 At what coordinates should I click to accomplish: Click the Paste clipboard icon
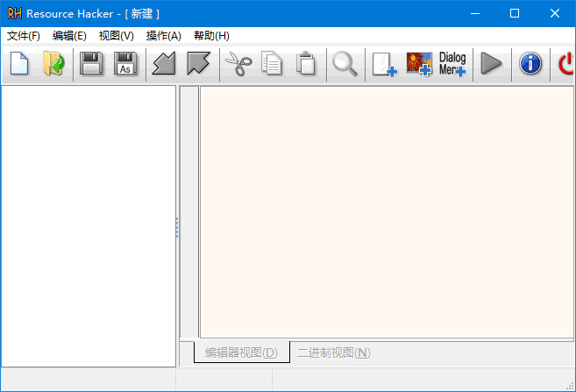pyautogui.click(x=306, y=64)
